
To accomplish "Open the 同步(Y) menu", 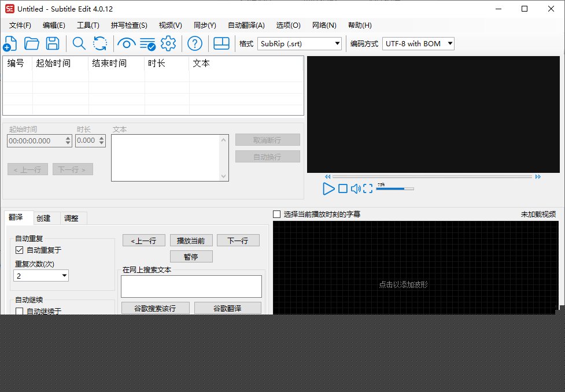I will tap(205, 25).
